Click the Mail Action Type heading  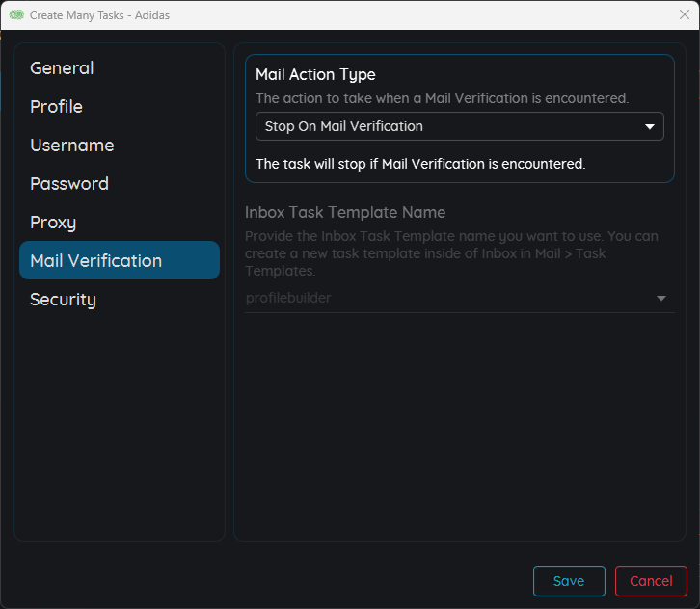[315, 74]
